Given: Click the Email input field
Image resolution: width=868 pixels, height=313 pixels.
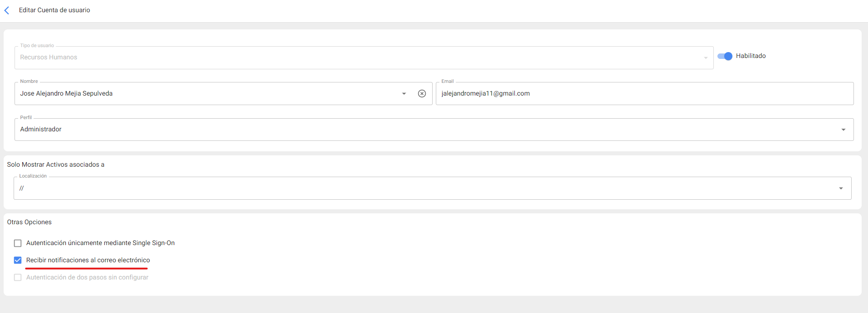Looking at the screenshot, I should click(x=644, y=94).
